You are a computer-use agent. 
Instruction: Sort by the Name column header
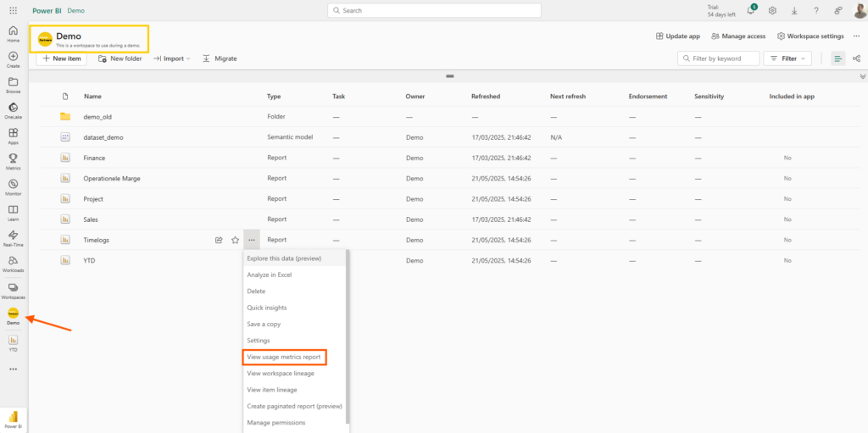pyautogui.click(x=93, y=97)
